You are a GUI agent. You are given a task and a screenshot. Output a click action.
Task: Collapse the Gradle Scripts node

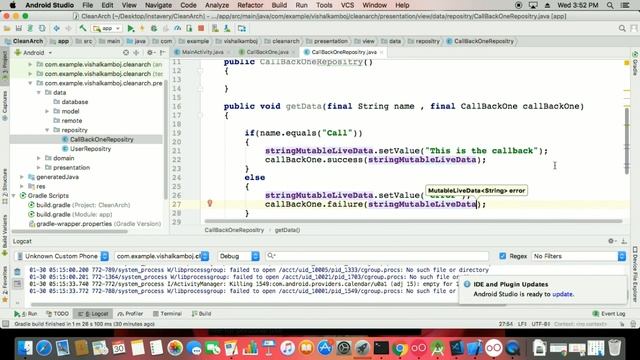pyautogui.click(x=14, y=196)
